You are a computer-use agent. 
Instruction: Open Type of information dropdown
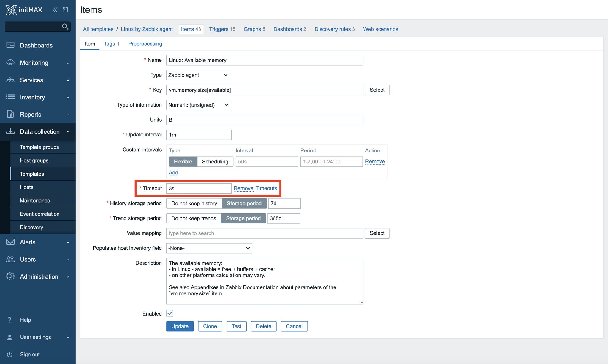point(199,105)
